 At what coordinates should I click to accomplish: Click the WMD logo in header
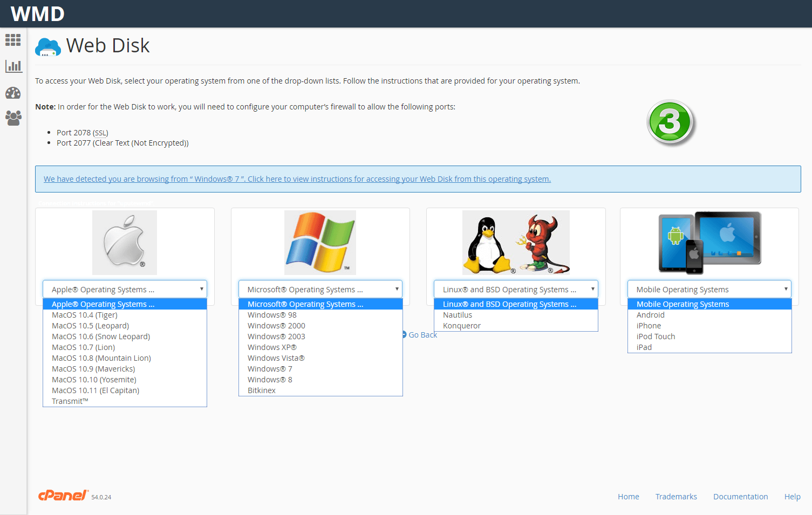(x=38, y=14)
